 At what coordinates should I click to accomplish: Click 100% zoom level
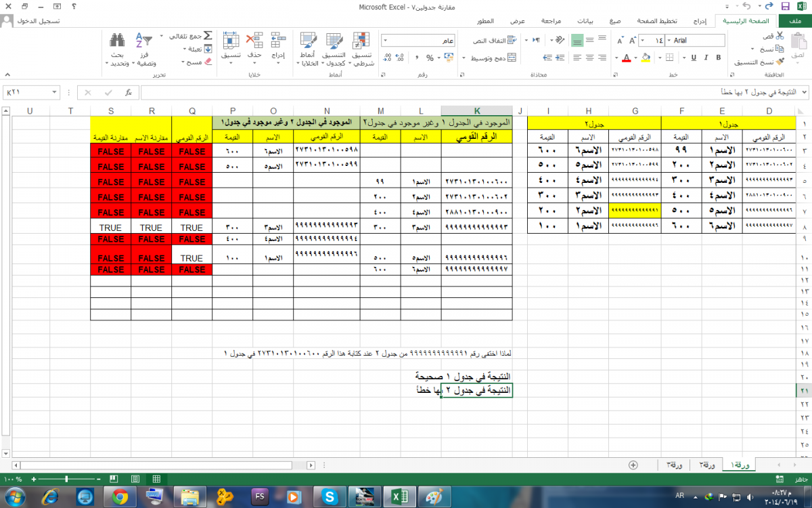point(12,479)
